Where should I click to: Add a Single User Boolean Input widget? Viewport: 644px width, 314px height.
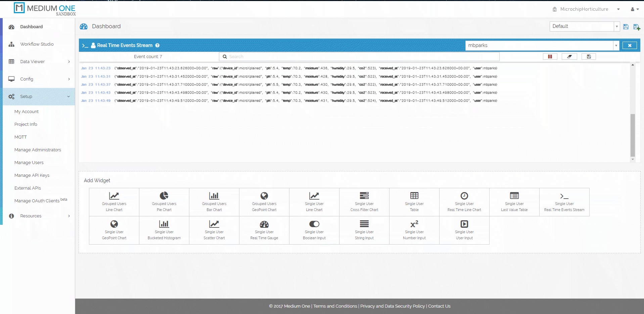click(314, 230)
